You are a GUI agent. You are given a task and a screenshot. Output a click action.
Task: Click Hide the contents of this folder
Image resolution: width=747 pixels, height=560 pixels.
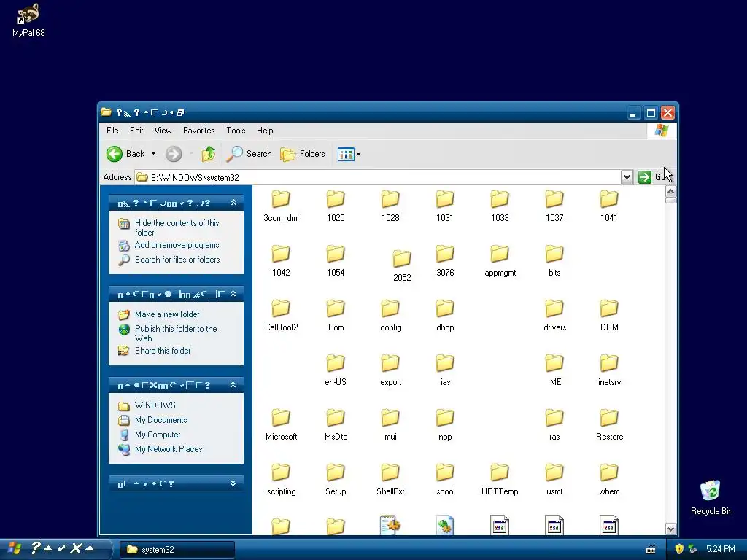point(177,227)
